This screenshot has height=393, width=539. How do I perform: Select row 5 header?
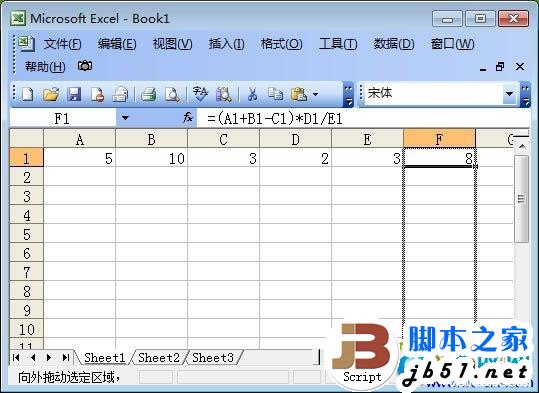click(26, 234)
